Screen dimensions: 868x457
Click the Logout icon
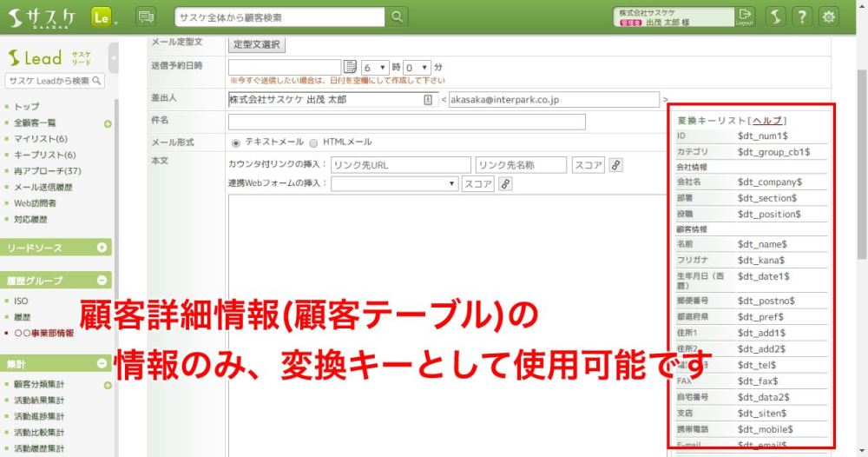[x=745, y=17]
